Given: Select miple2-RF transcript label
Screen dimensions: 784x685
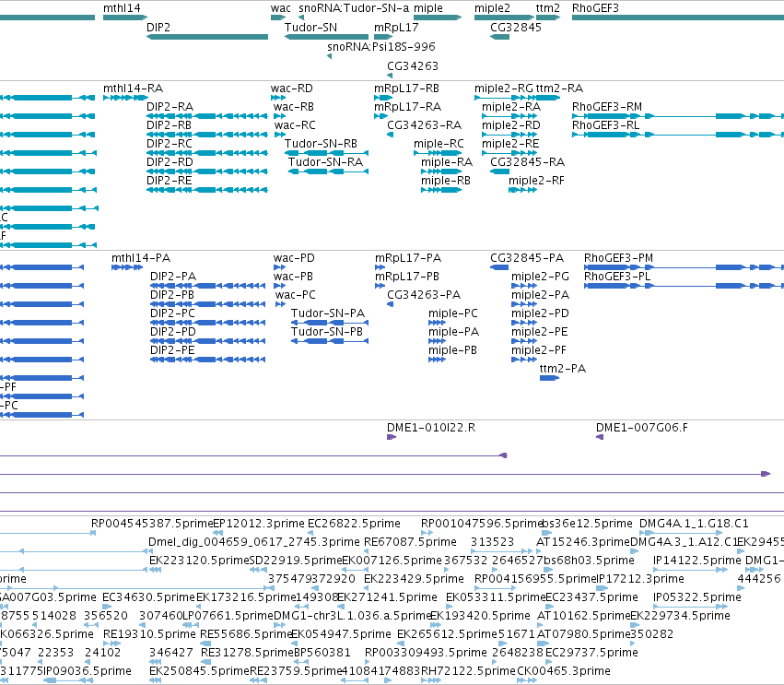Looking at the screenshot, I should pyautogui.click(x=536, y=180).
